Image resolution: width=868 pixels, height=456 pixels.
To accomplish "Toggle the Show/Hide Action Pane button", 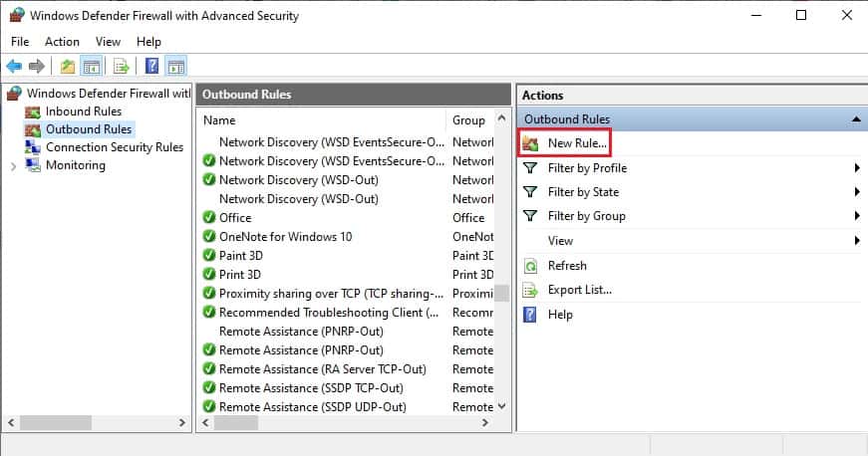I will (176, 67).
